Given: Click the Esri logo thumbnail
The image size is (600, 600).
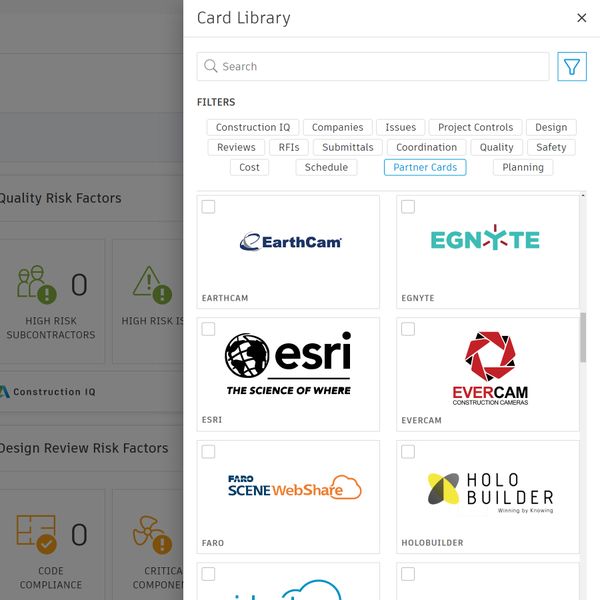Looking at the screenshot, I should (x=288, y=364).
